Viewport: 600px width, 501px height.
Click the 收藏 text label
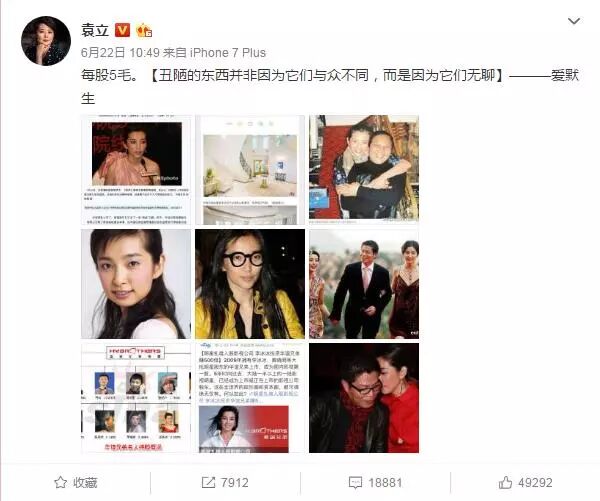coord(85,483)
